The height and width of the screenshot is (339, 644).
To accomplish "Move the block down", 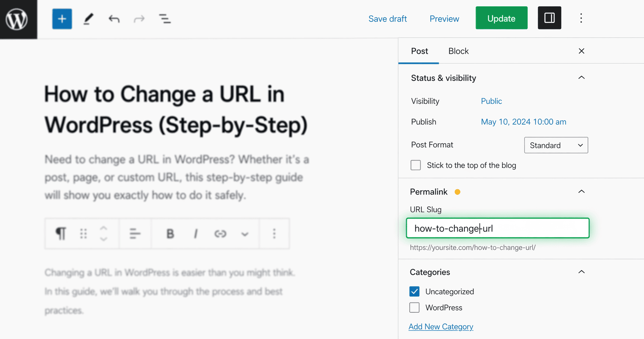I will coord(104,239).
